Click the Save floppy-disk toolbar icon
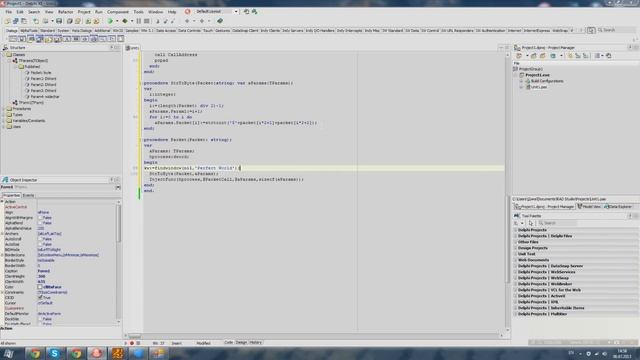The width and height of the screenshot is (640, 360). pos(59,21)
